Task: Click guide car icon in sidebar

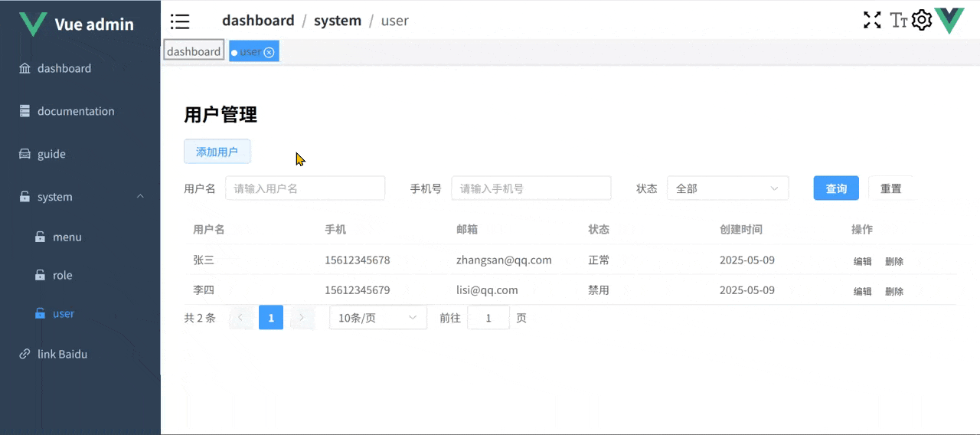Action: point(24,154)
